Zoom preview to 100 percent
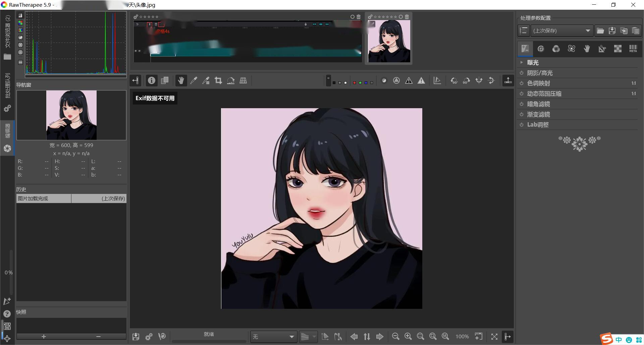This screenshot has height=345, width=644. [x=445, y=337]
